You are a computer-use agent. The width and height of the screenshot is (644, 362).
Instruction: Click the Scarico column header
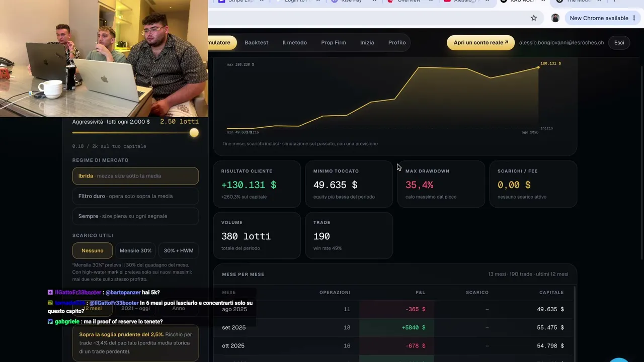[477, 293]
